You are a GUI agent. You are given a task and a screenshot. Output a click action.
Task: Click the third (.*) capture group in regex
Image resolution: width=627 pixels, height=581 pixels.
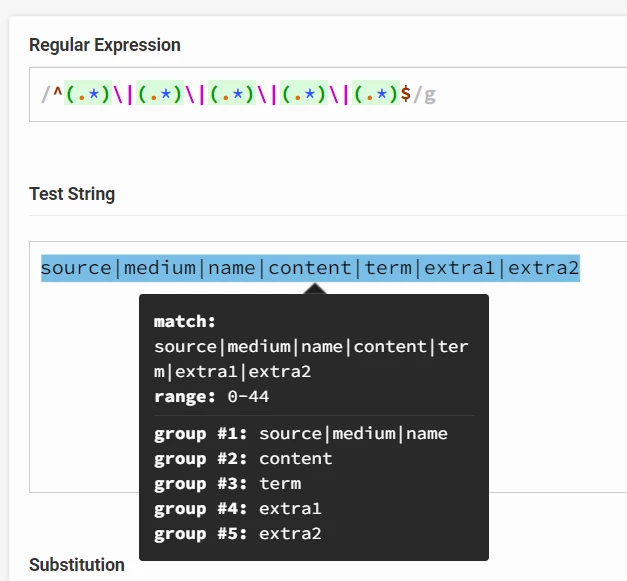point(232,93)
